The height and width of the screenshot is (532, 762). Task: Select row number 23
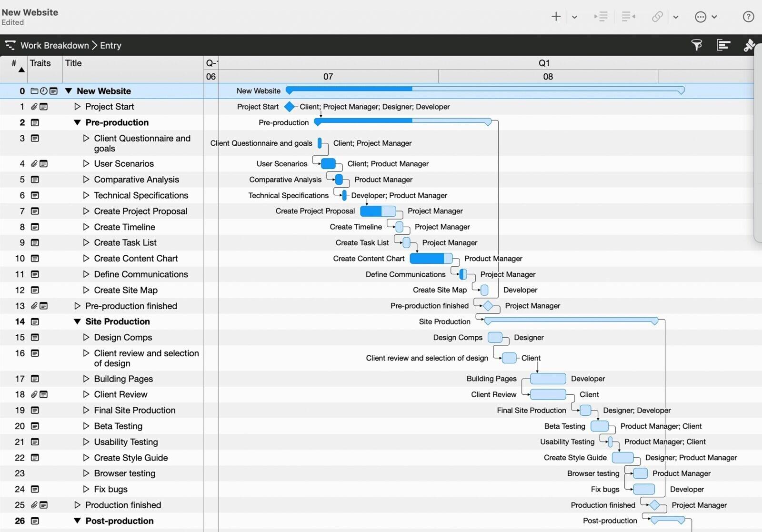click(20, 473)
